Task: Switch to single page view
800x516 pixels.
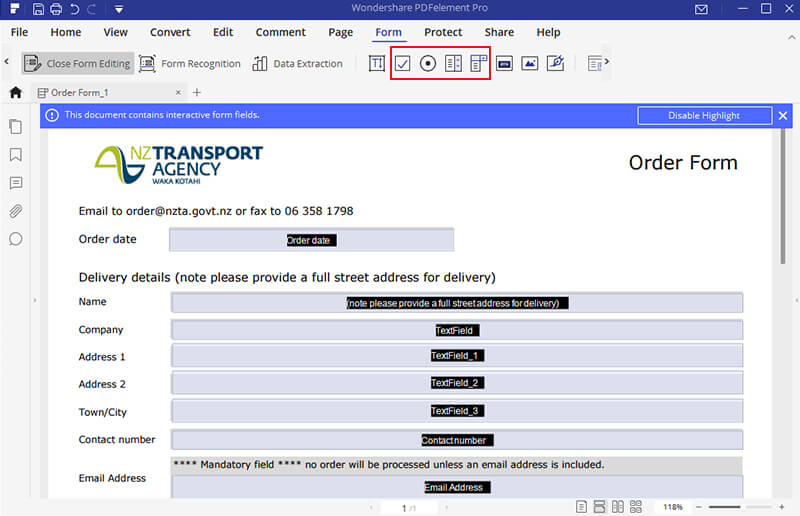Action: click(581, 507)
